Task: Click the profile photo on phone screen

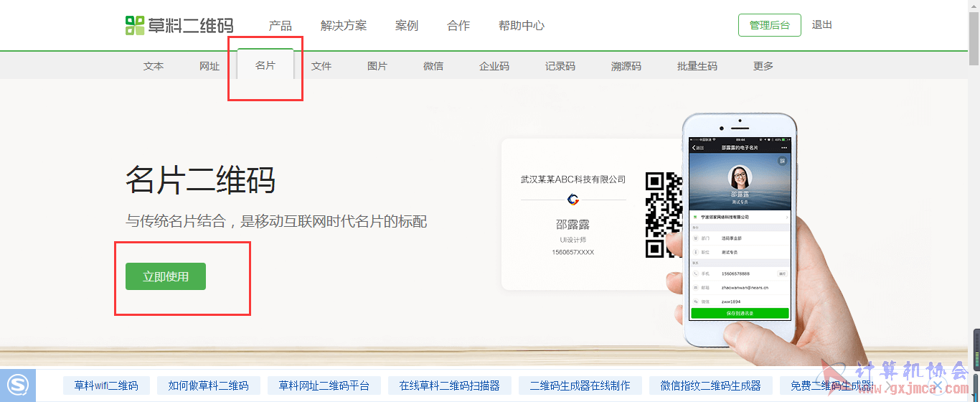Action: pyautogui.click(x=740, y=178)
